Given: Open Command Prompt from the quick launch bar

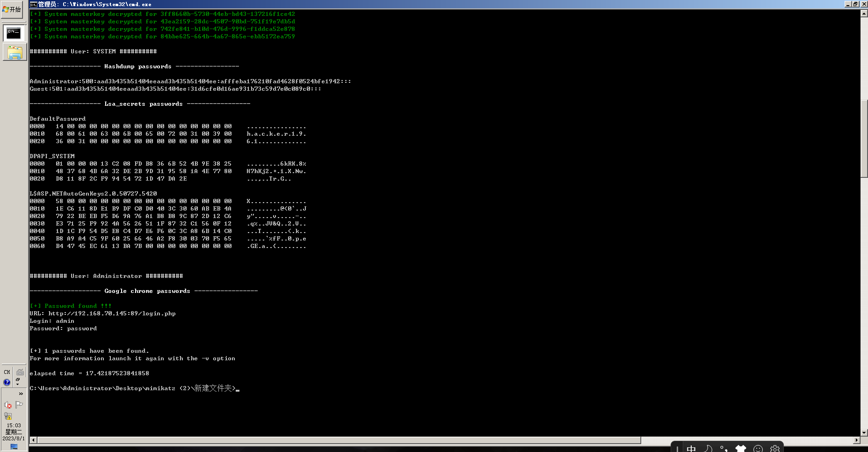Looking at the screenshot, I should point(14,32).
